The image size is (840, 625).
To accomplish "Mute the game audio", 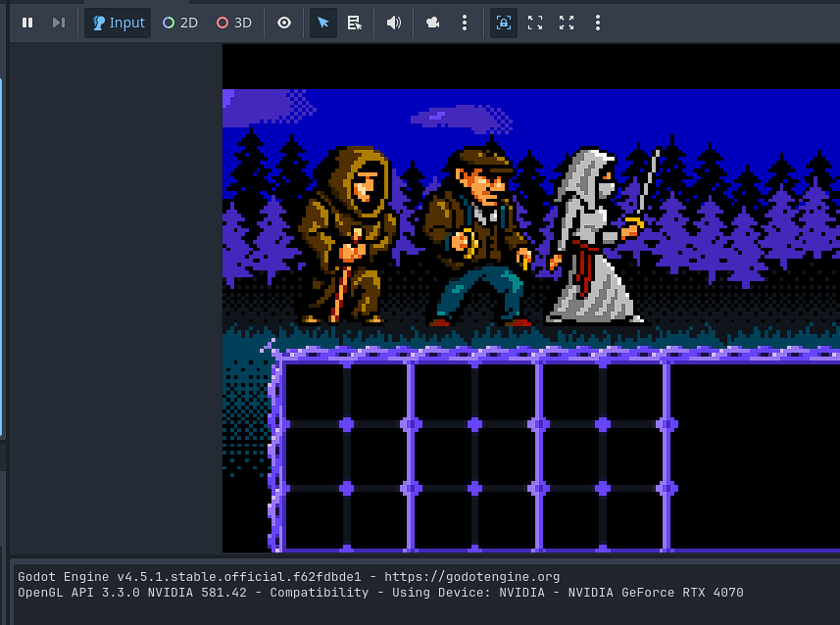I will (394, 23).
